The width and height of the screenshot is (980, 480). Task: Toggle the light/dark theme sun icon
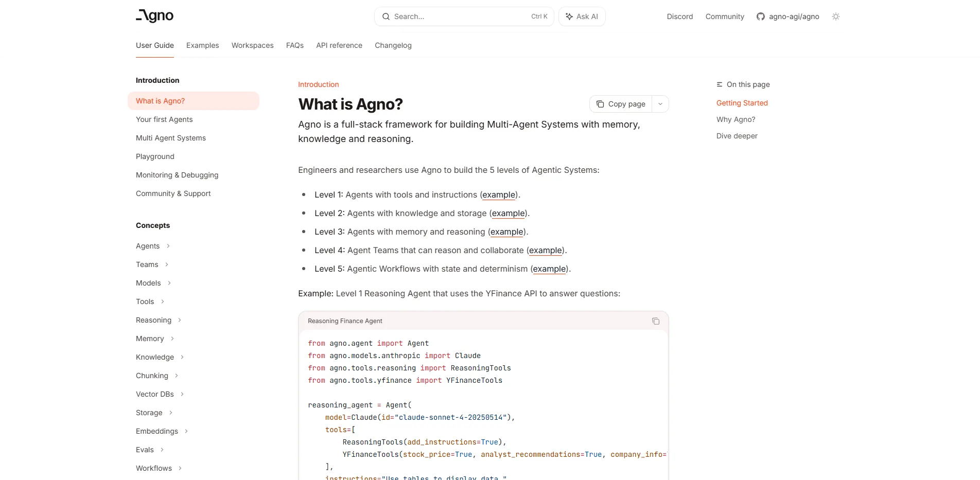pyautogui.click(x=836, y=16)
